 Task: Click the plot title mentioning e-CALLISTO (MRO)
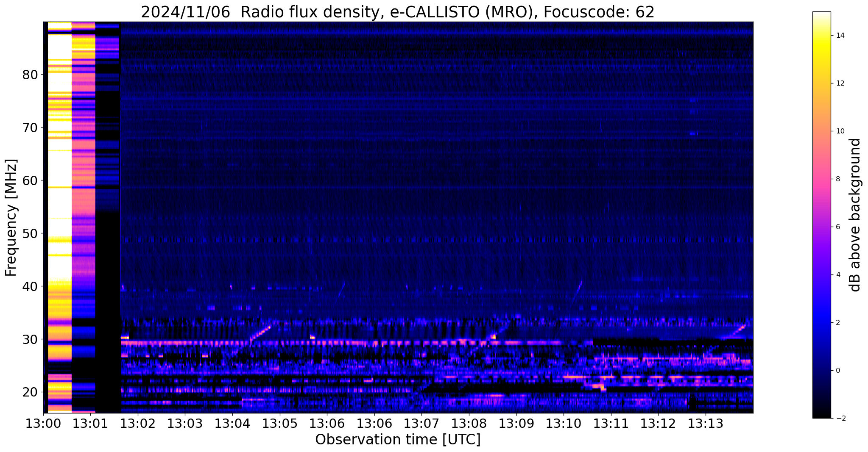(397, 12)
